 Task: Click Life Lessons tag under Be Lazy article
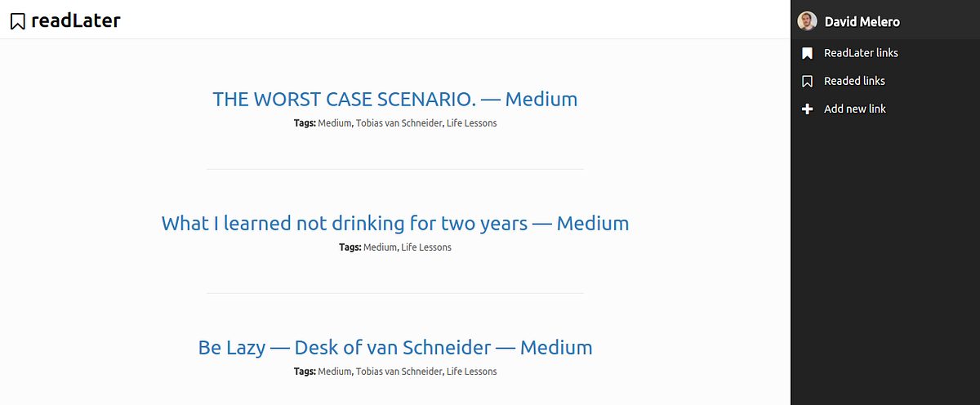tap(471, 372)
